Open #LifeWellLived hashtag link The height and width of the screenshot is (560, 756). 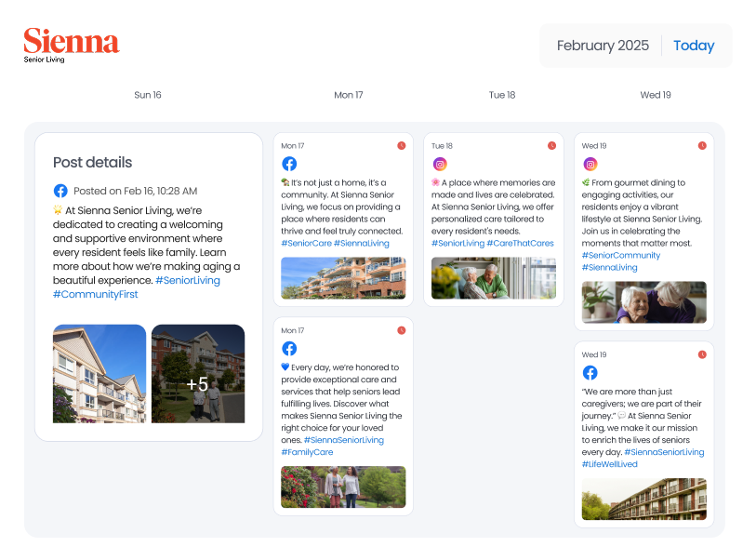tap(609, 464)
